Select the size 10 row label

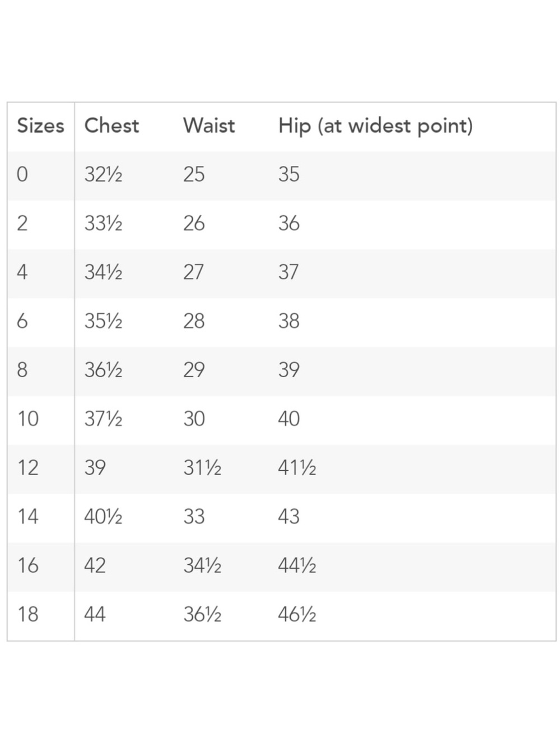click(x=28, y=419)
